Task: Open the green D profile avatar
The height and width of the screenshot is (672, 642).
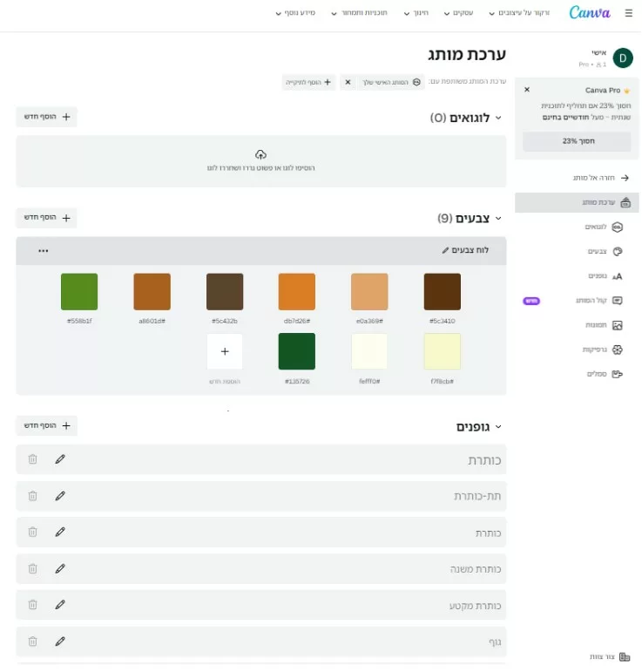Action: pos(623,58)
